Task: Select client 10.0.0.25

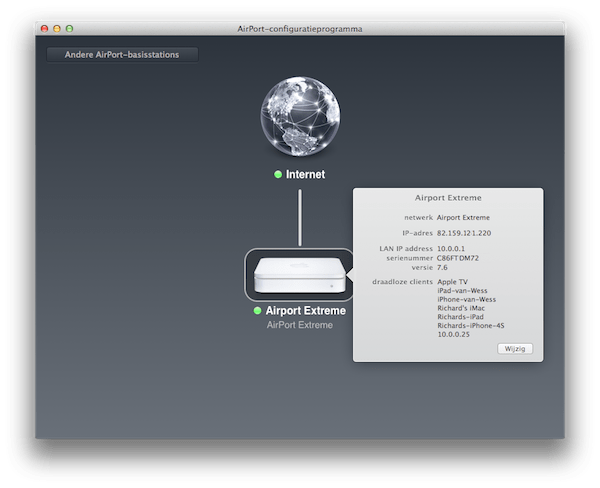Action: point(453,335)
